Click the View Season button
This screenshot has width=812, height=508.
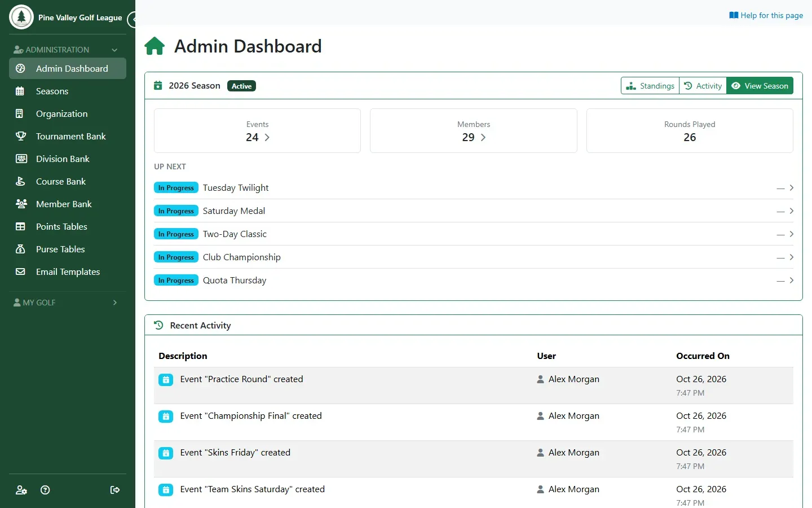pos(760,86)
